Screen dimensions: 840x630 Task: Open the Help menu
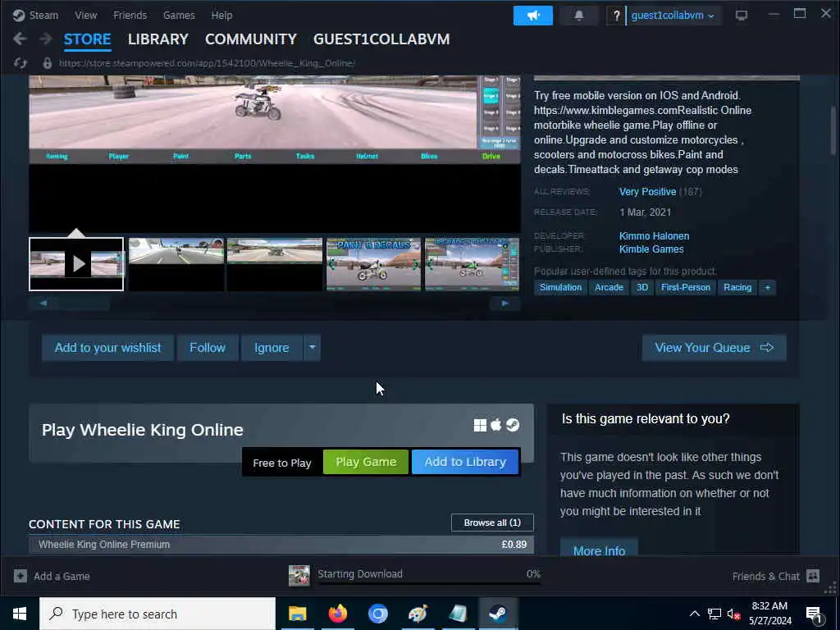[221, 15]
